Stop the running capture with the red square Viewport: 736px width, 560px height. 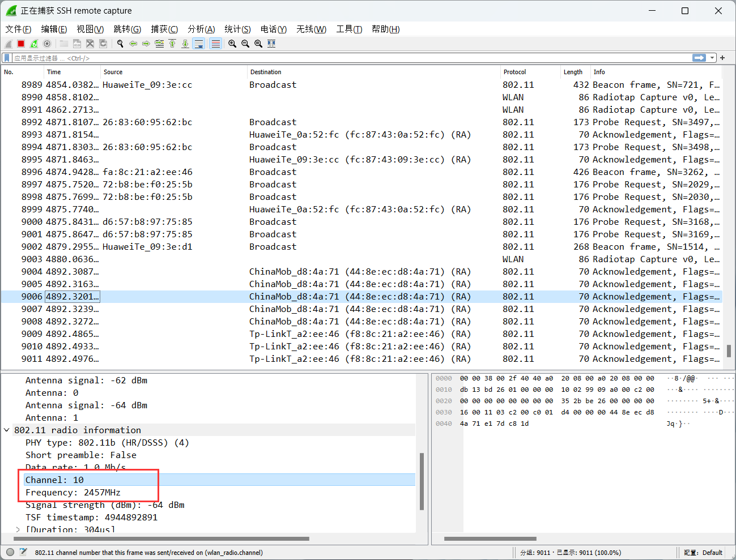click(x=21, y=44)
